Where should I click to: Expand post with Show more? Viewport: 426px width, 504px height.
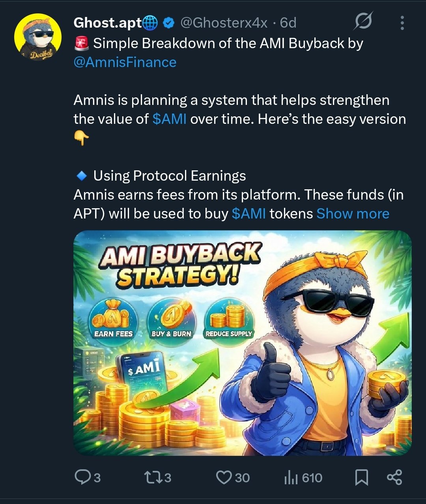(x=353, y=213)
